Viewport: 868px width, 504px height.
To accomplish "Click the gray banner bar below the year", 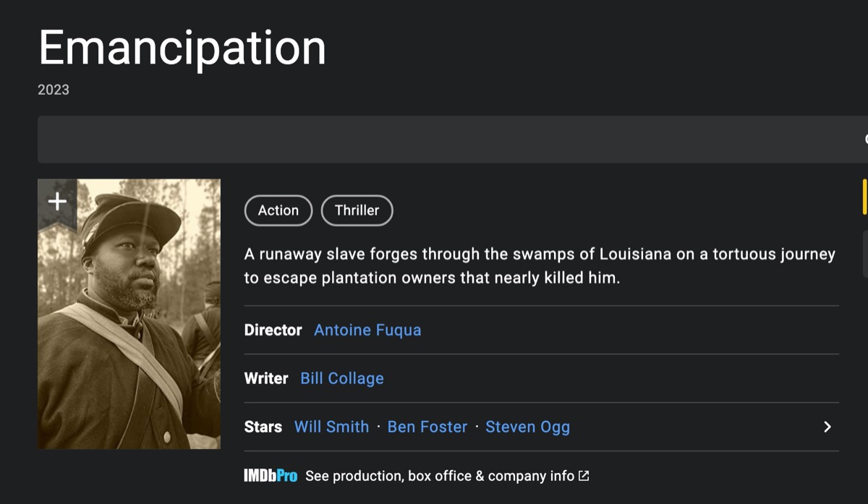I will pos(448,140).
